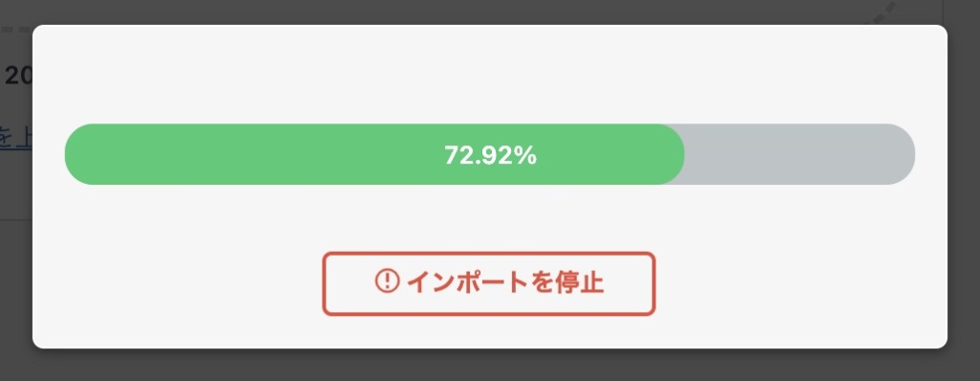
Task: Click the vertical border line at the far right
Action: pos(942,11)
